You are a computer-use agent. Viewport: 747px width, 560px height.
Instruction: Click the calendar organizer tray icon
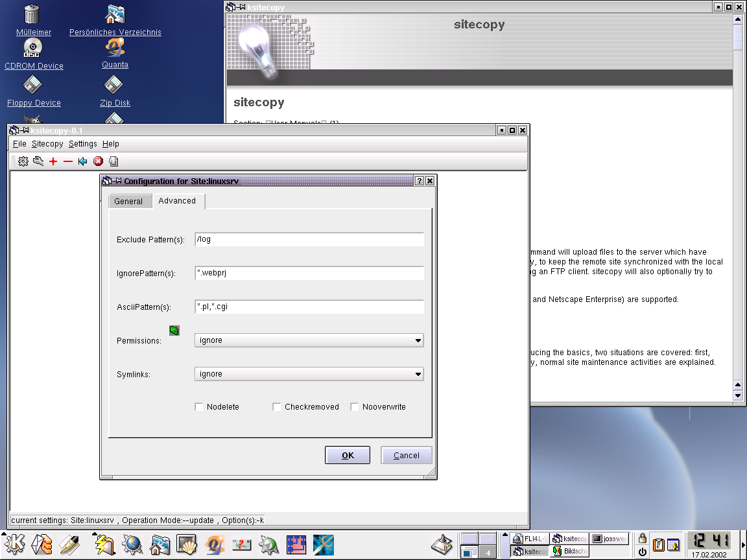tap(673, 544)
